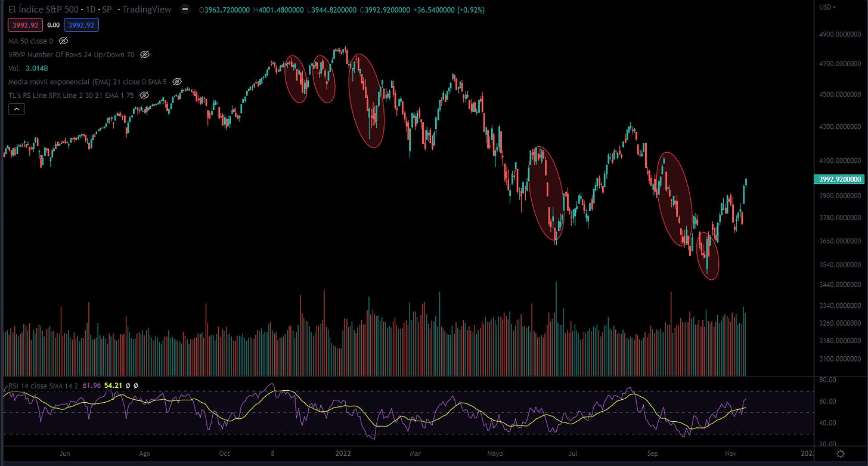Click the close price C3992.92 value

(386, 10)
